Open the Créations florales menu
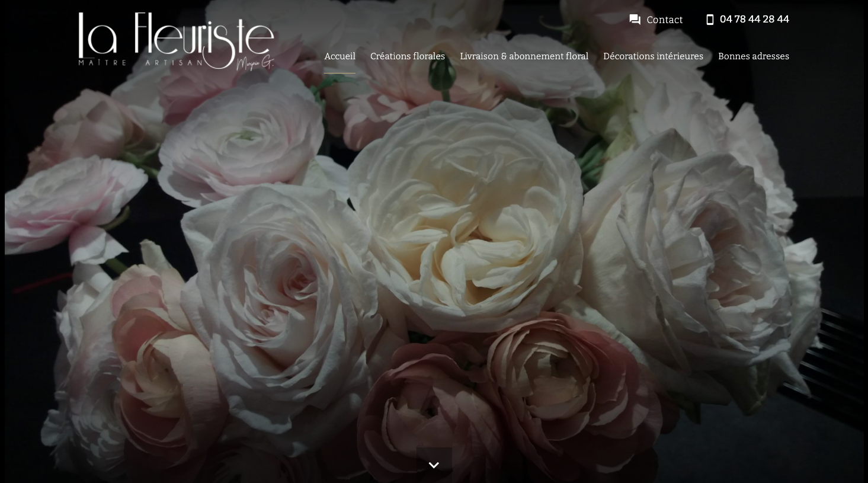The image size is (868, 483). click(x=407, y=56)
